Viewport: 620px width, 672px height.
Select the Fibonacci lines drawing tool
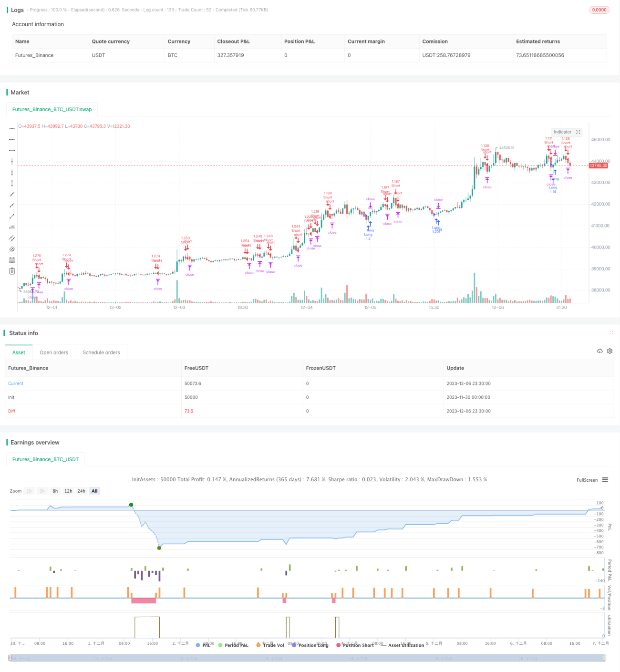click(x=12, y=260)
